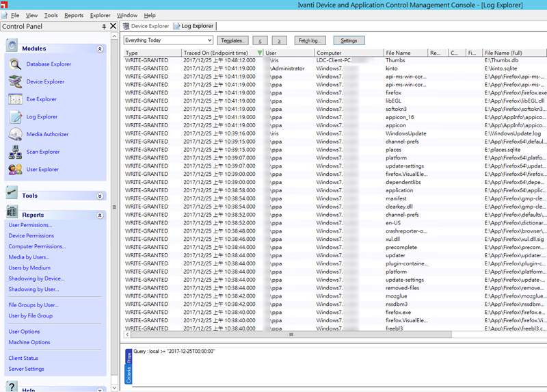Sort by the Computer column header
Screen dimensions: 547x392
(x=349, y=53)
